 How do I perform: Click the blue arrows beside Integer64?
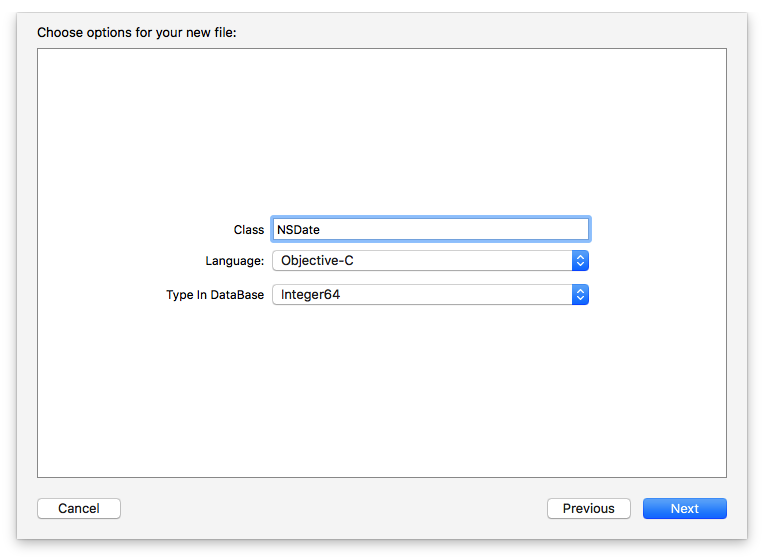[580, 295]
